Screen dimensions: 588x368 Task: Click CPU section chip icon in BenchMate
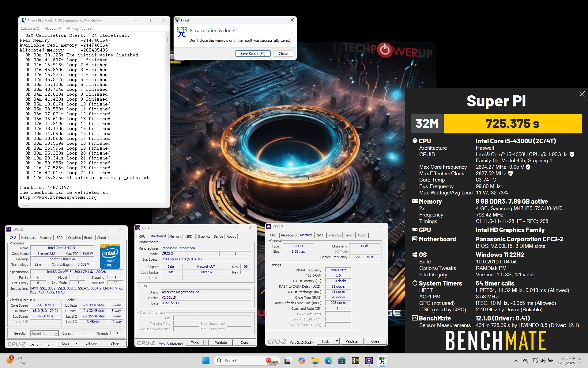[415, 141]
